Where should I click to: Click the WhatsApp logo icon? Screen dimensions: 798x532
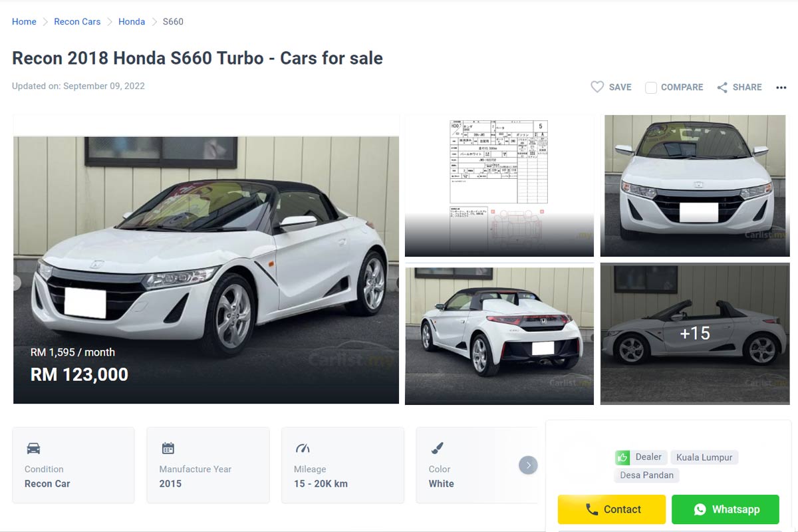click(700, 509)
